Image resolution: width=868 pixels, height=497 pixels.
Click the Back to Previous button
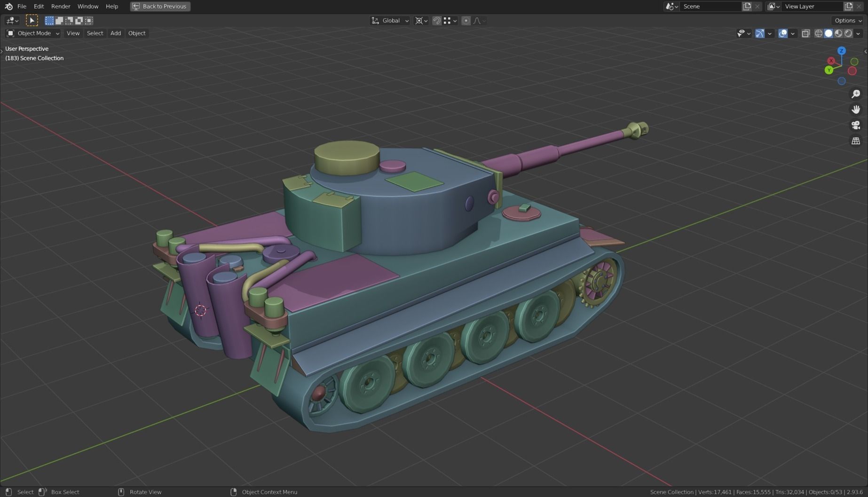[x=160, y=7]
